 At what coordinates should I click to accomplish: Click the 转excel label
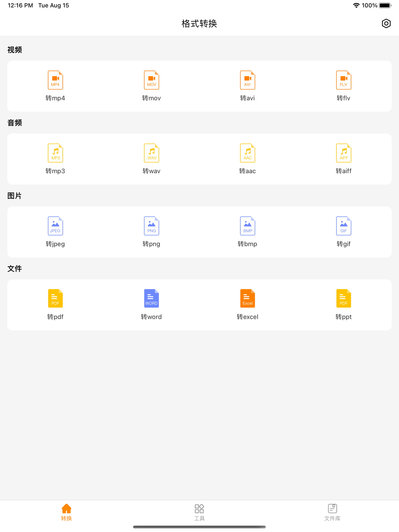[x=247, y=317]
